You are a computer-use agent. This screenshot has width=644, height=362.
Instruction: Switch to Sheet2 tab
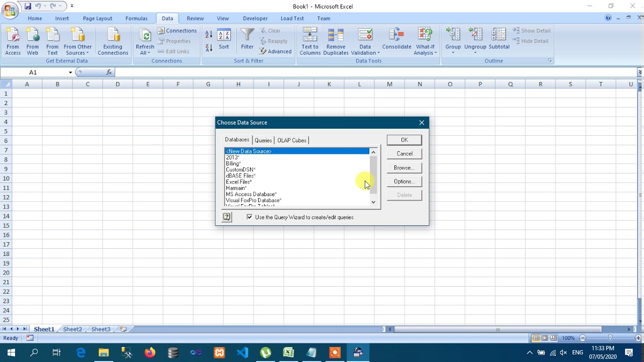(x=72, y=329)
